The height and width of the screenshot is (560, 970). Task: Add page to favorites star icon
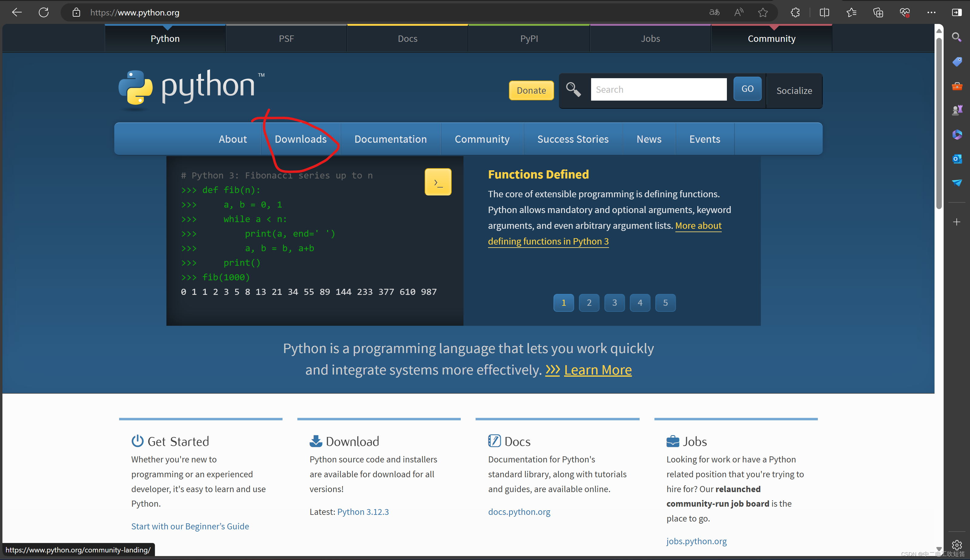[763, 12]
